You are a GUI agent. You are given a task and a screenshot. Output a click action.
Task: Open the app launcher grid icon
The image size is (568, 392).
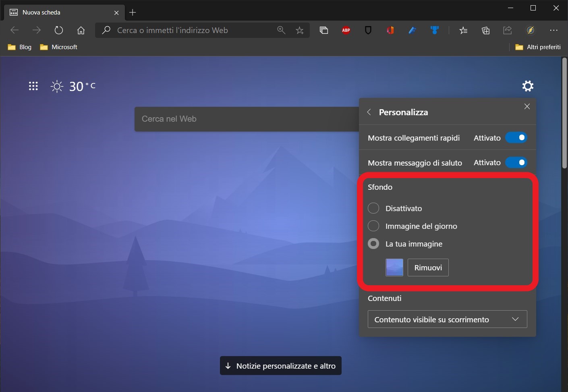click(33, 86)
